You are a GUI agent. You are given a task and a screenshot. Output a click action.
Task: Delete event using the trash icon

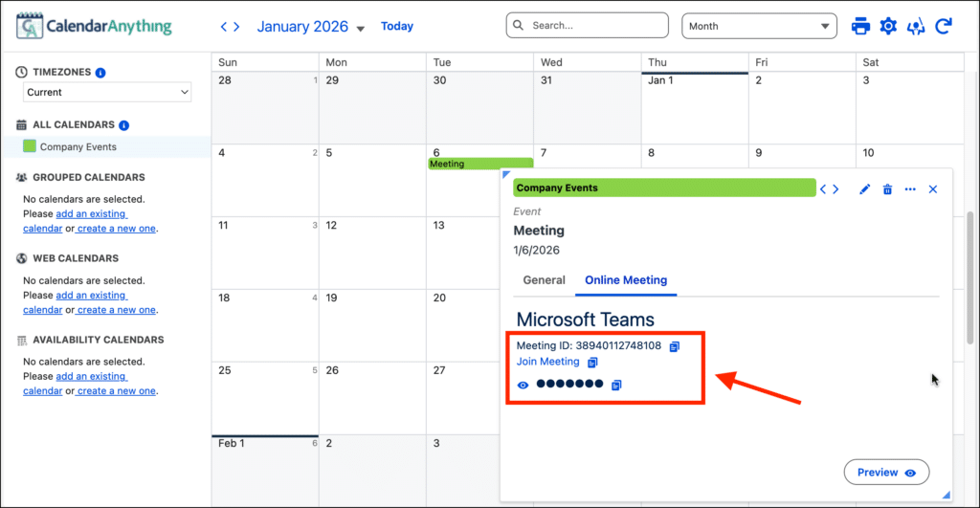tap(887, 189)
